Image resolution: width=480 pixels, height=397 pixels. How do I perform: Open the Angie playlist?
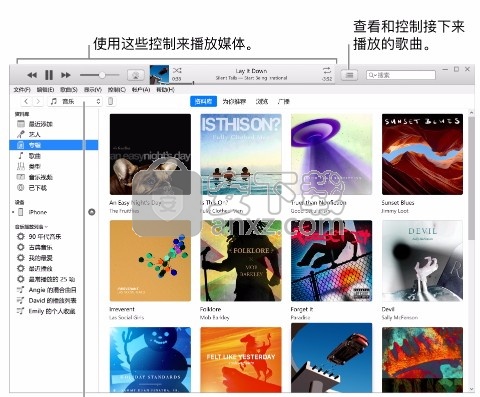(x=53, y=290)
